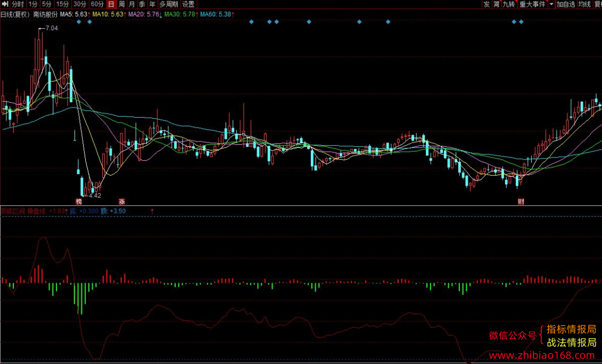Switch to the 年 yearly period
The image size is (602, 364).
click(x=152, y=4)
